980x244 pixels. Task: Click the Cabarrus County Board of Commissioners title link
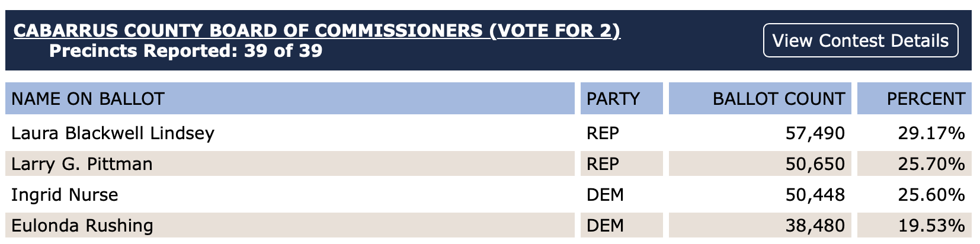click(317, 30)
